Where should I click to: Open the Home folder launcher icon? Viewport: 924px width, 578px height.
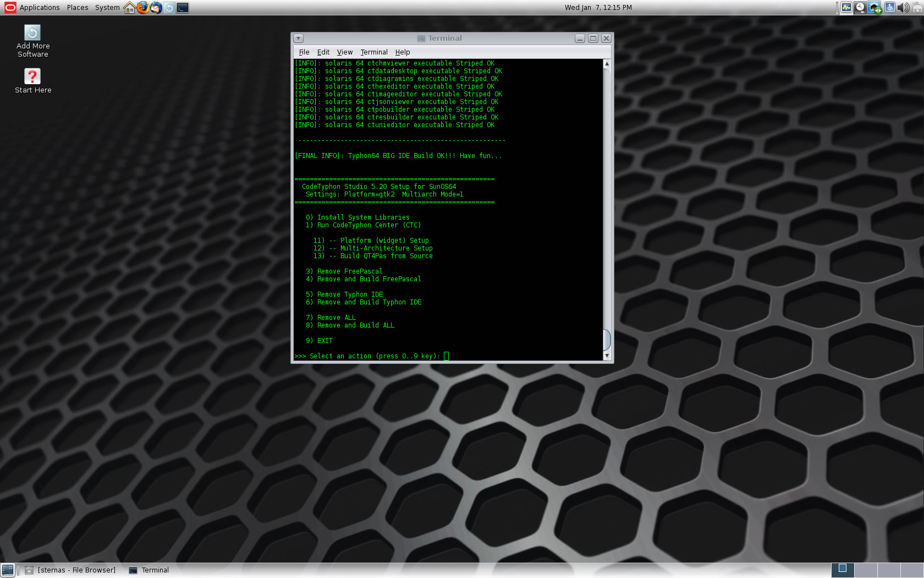click(x=130, y=8)
